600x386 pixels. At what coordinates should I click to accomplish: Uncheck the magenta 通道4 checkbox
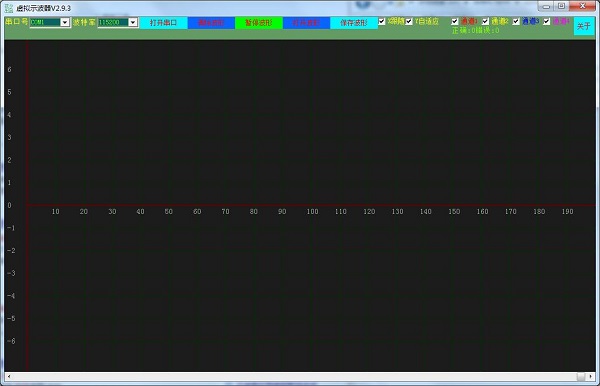pos(546,21)
